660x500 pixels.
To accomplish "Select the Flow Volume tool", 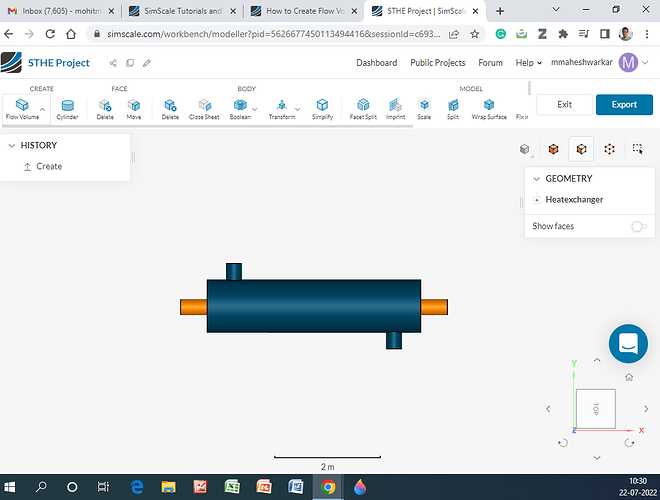I will (22, 109).
